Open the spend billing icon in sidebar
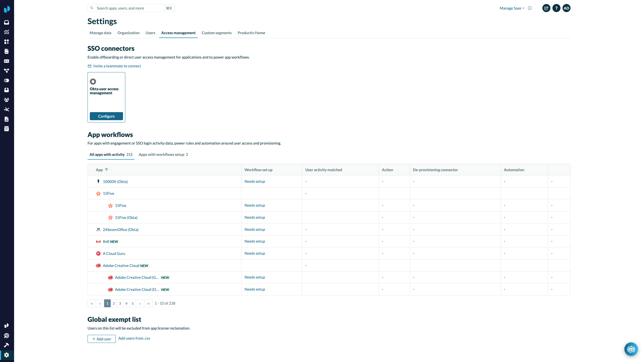 (7, 61)
